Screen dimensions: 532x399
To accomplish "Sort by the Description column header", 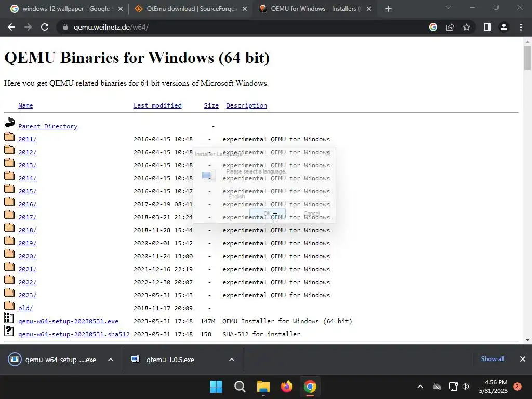I will tap(246, 105).
